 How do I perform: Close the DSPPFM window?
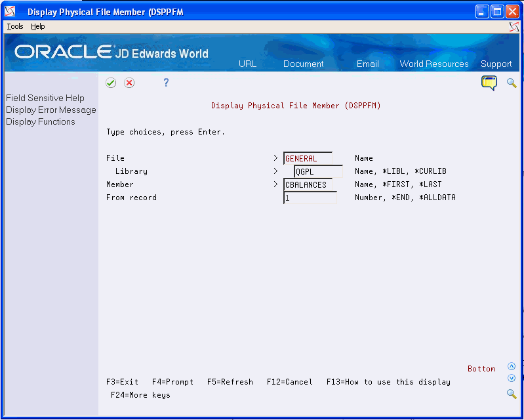(x=512, y=12)
